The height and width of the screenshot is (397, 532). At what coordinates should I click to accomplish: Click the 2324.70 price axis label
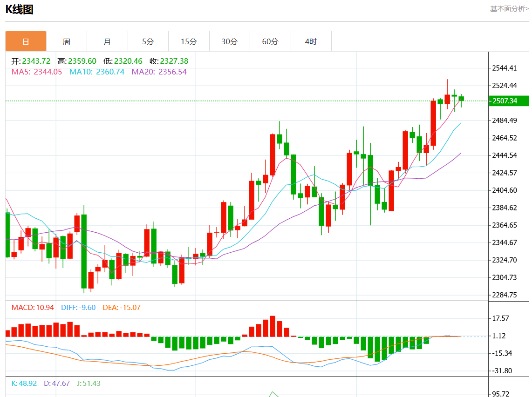click(x=505, y=260)
